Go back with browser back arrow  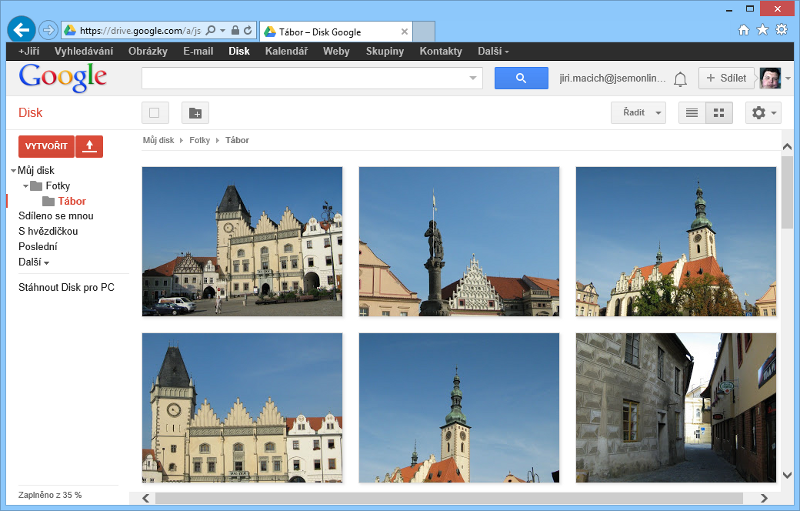[21, 30]
